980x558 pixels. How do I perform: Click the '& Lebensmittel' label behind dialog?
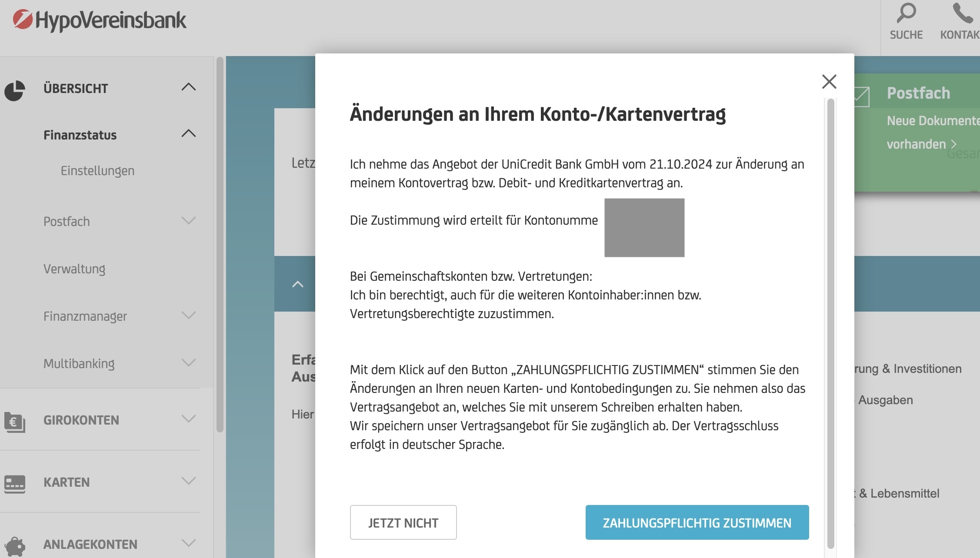click(x=899, y=494)
